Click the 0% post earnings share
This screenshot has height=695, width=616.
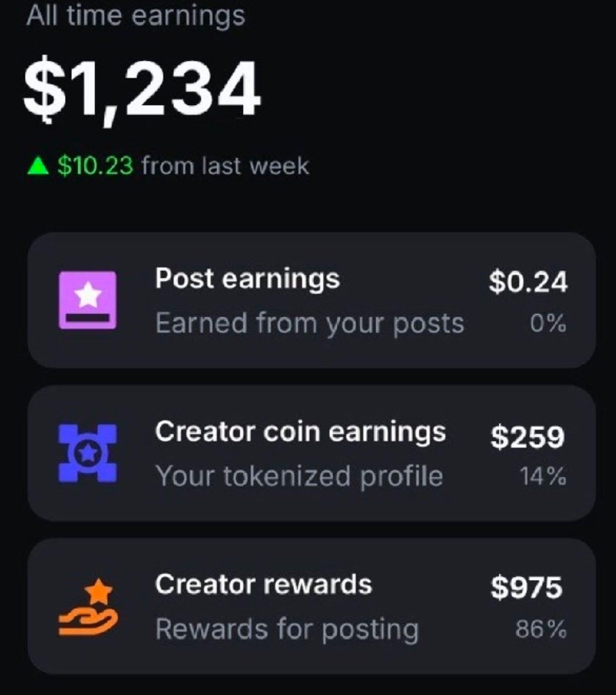[x=548, y=323]
